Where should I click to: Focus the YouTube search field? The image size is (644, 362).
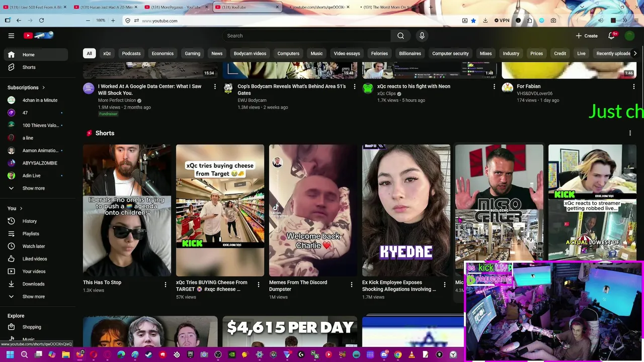point(306,36)
